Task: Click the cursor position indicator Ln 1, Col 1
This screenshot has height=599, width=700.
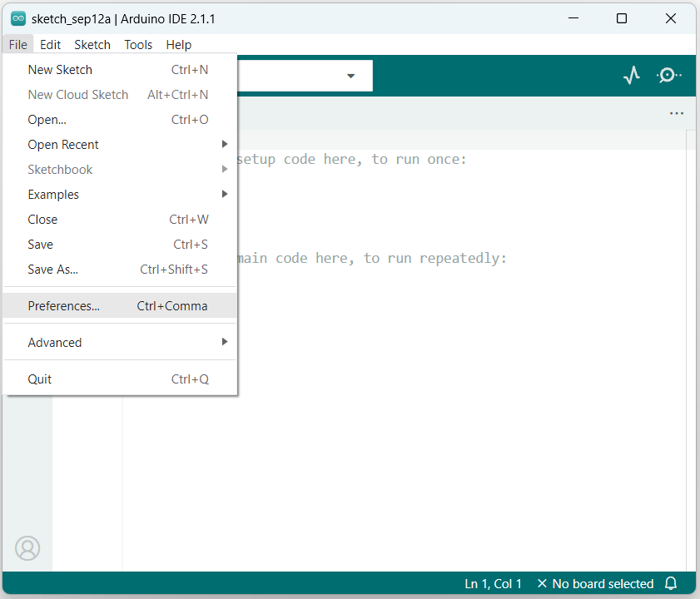Action: coord(493,583)
